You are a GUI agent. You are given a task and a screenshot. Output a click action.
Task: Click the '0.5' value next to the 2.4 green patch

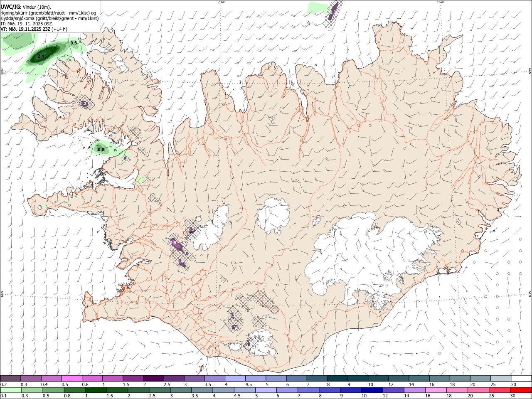coord(74,43)
